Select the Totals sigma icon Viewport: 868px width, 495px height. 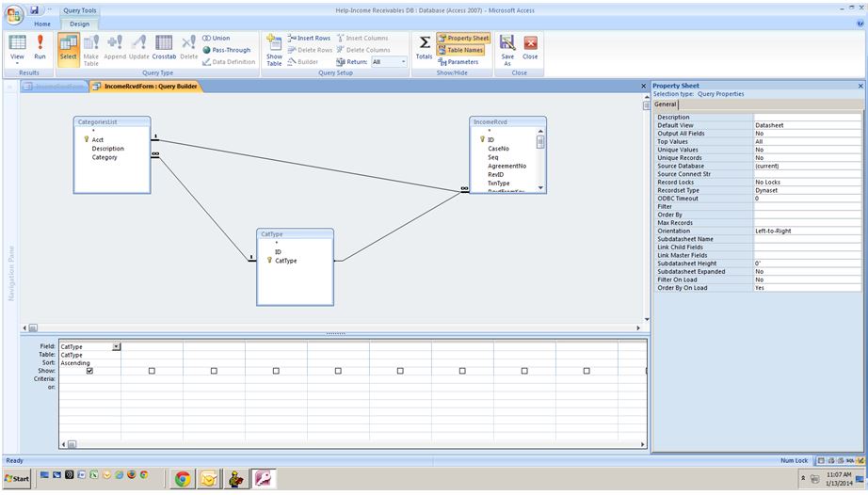(425, 46)
